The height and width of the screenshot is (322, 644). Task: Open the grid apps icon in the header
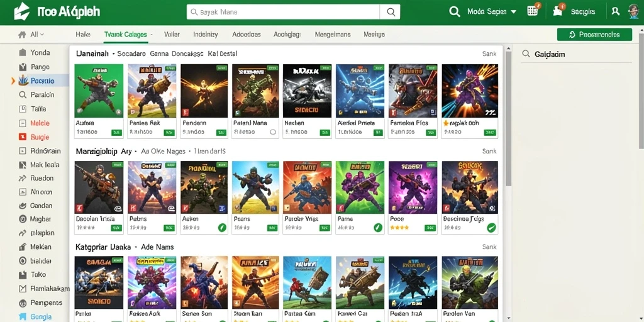pyautogui.click(x=533, y=11)
